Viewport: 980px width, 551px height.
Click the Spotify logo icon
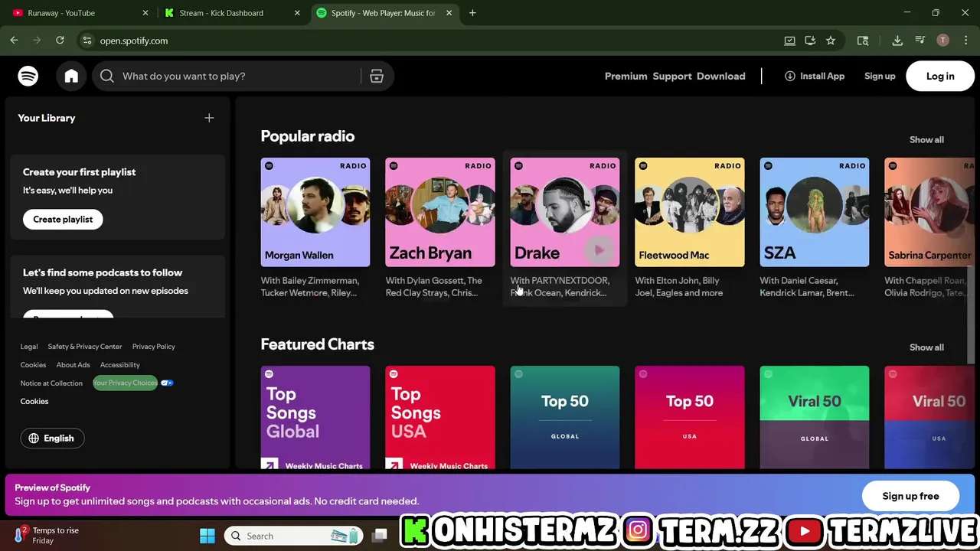28,76
